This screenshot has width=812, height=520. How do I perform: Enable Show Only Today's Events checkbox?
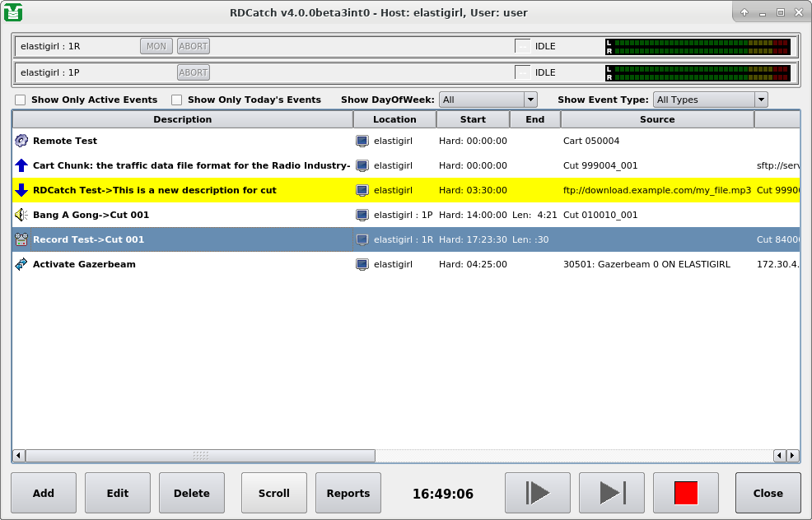click(x=177, y=100)
